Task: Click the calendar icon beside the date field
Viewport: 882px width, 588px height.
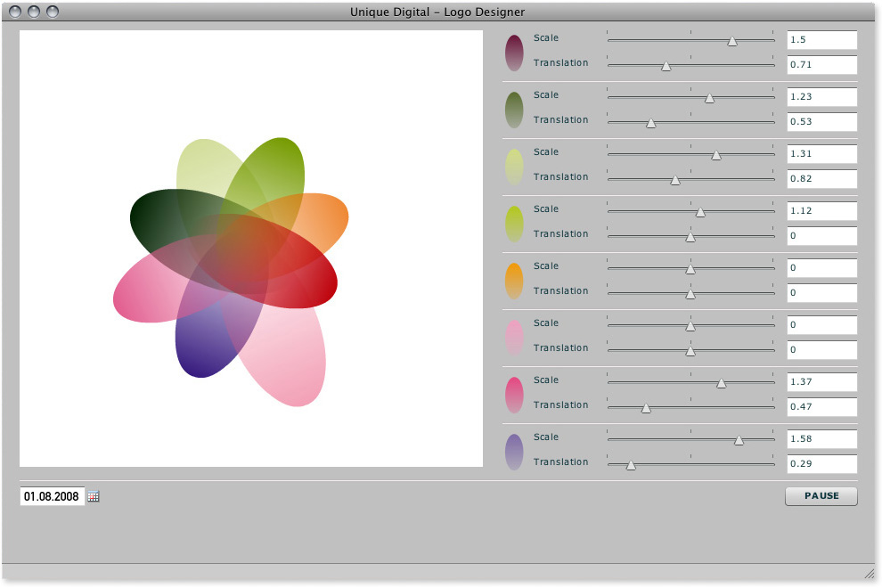Action: point(94,496)
